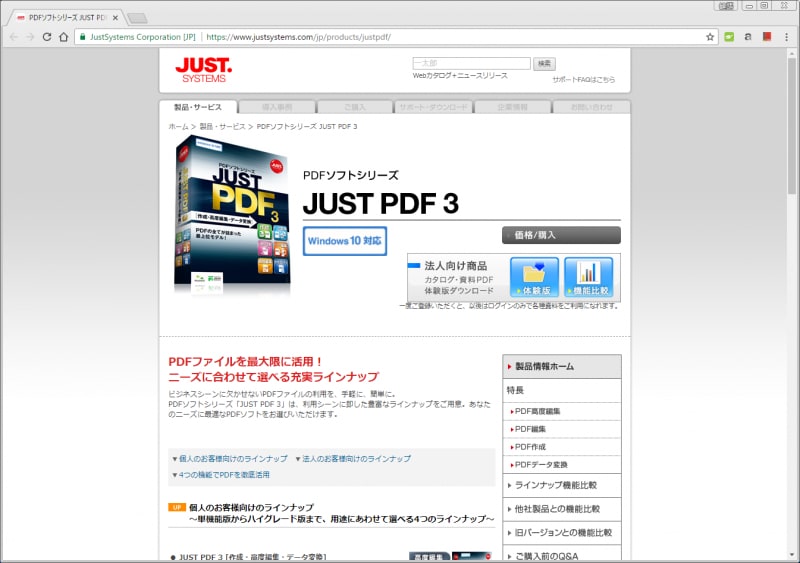Select the 企業情報 navigation tab

pyautogui.click(x=512, y=107)
